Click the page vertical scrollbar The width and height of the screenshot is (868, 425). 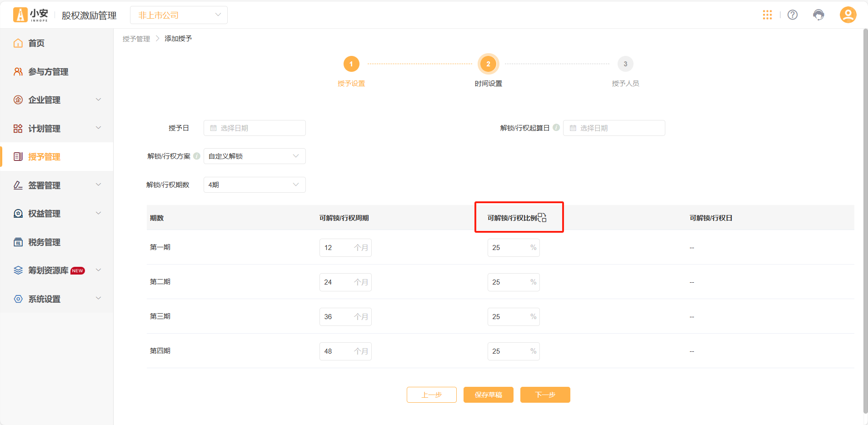pos(865,221)
